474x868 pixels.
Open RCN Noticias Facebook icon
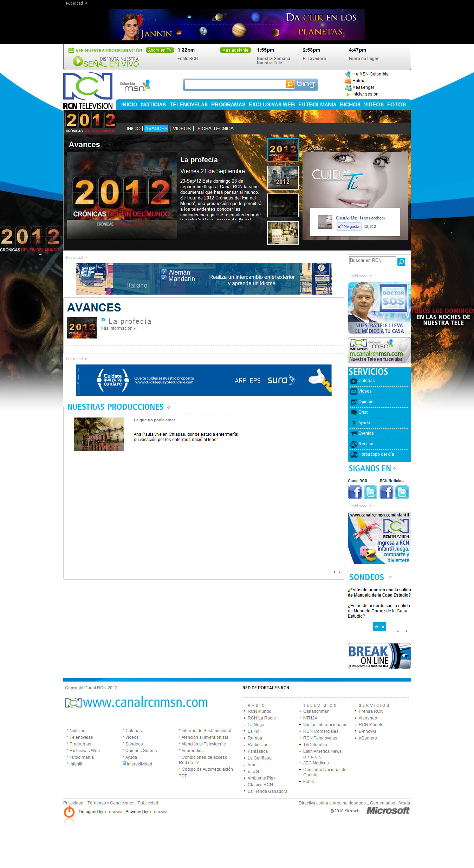(387, 492)
